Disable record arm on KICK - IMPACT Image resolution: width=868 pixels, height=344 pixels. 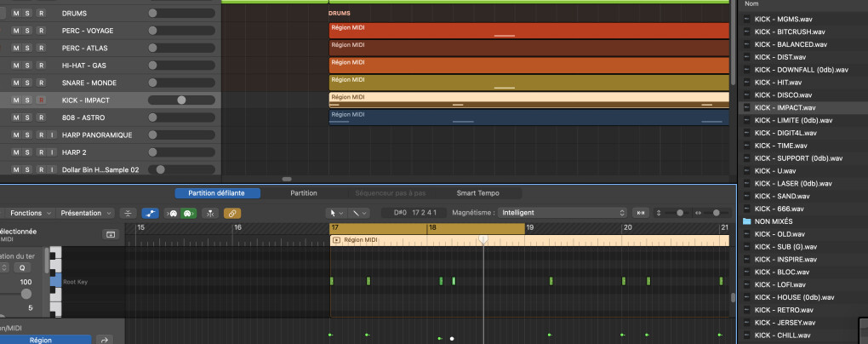[x=41, y=100]
